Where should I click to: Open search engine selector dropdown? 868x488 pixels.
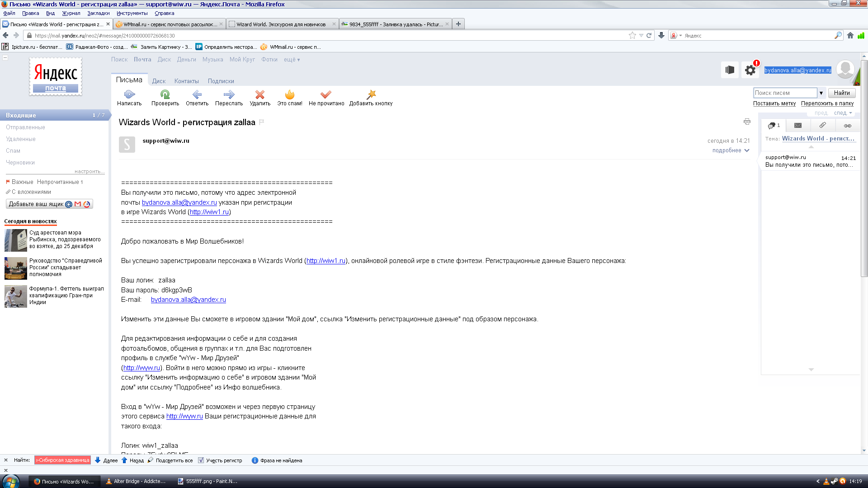point(676,35)
